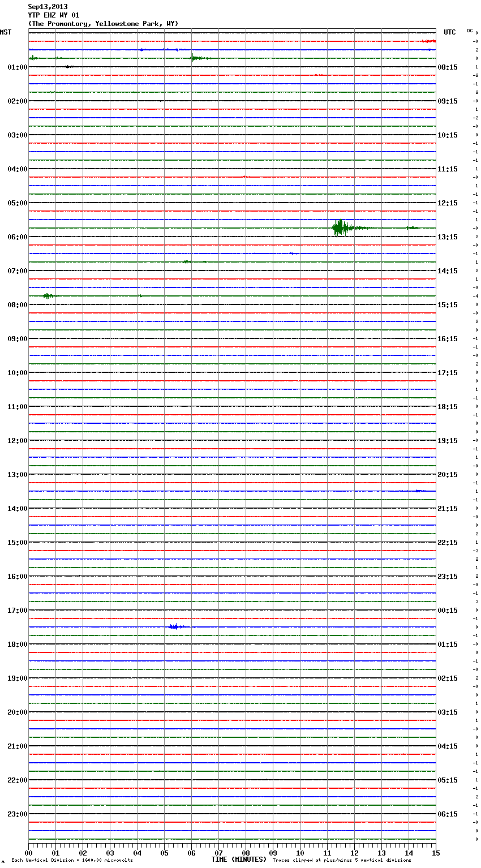Click the UTC timezone header
This screenshot has width=481, height=868.
click(449, 32)
